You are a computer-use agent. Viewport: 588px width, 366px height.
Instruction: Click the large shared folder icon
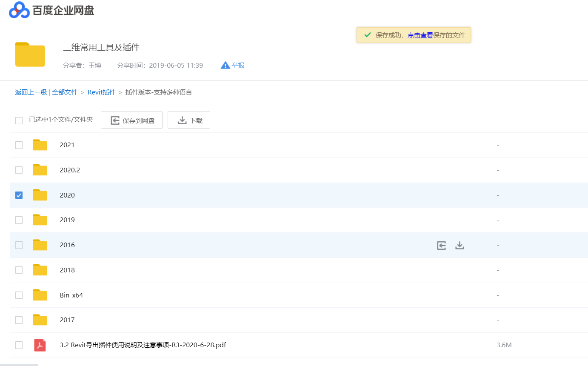tap(30, 54)
